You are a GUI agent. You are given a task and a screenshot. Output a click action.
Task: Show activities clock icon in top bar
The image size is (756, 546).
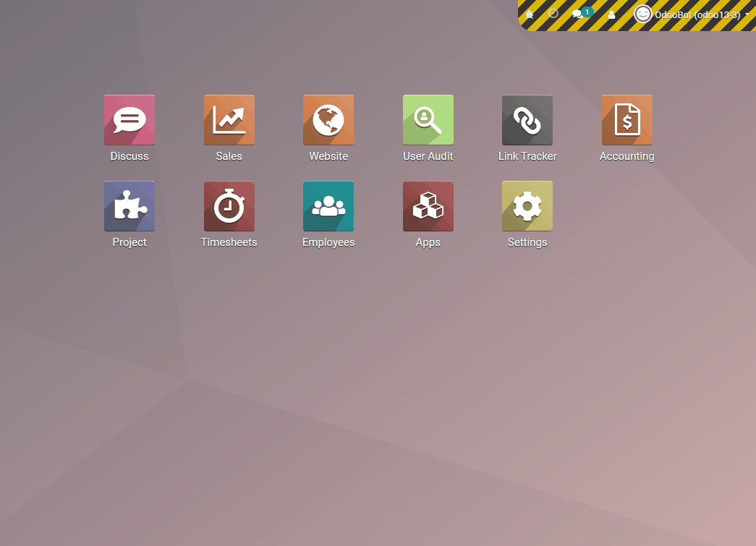click(x=553, y=14)
